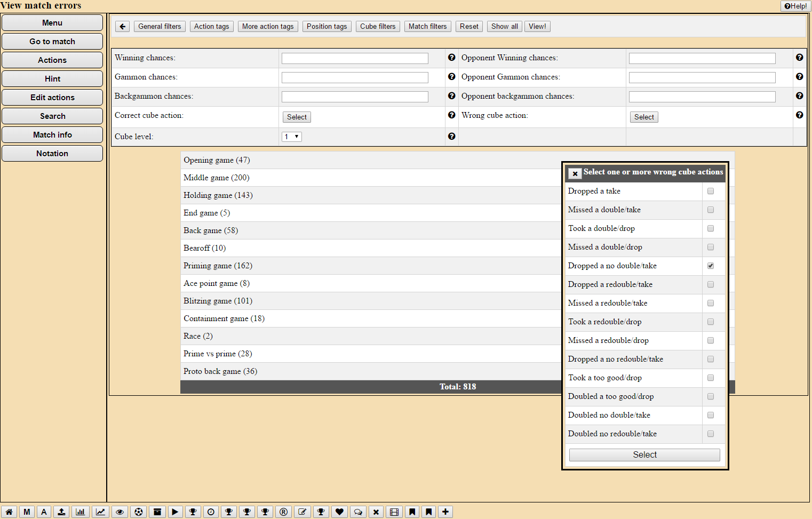Click the Opponent Gammon chances input field

coord(702,78)
